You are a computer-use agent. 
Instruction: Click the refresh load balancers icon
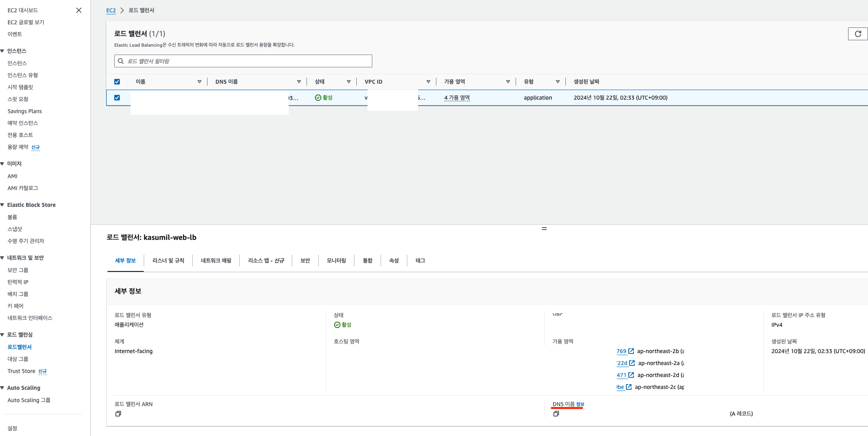(x=858, y=34)
